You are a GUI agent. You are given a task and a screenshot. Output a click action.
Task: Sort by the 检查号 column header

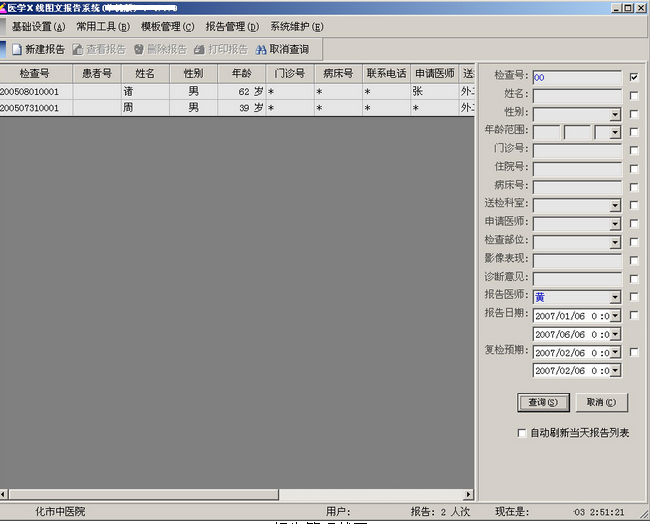click(x=36, y=74)
